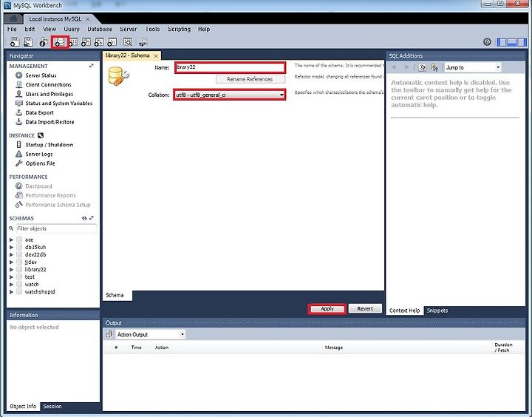
Task: Switch to the Context Help tab
Action: 404,311
